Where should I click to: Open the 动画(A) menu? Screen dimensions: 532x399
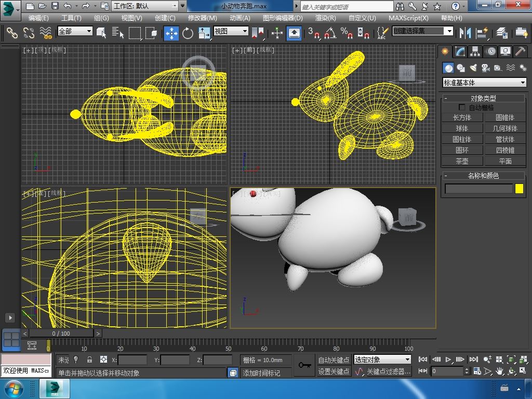click(x=240, y=18)
